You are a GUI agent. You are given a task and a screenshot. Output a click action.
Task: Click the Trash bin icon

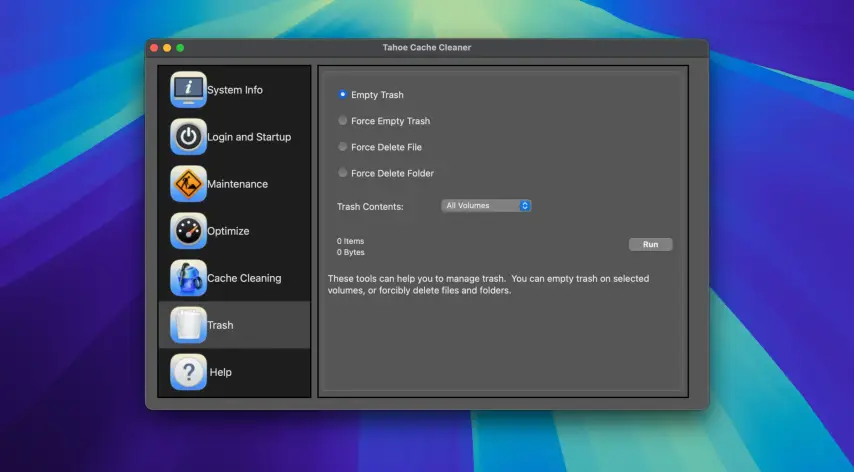(x=188, y=325)
